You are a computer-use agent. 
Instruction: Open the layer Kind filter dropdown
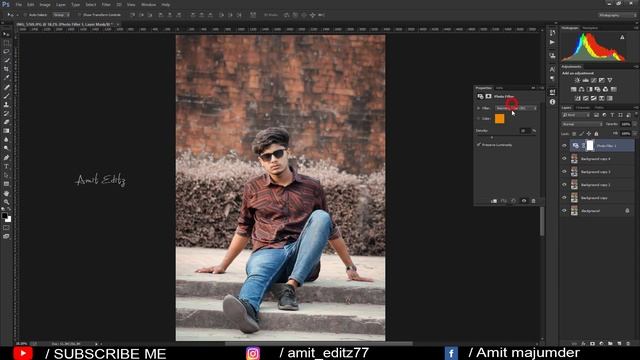click(x=576, y=115)
